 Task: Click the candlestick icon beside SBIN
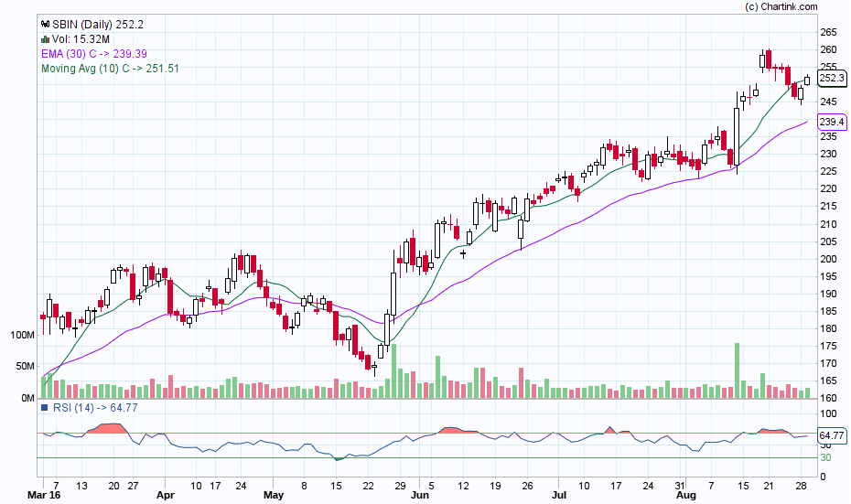[45, 24]
